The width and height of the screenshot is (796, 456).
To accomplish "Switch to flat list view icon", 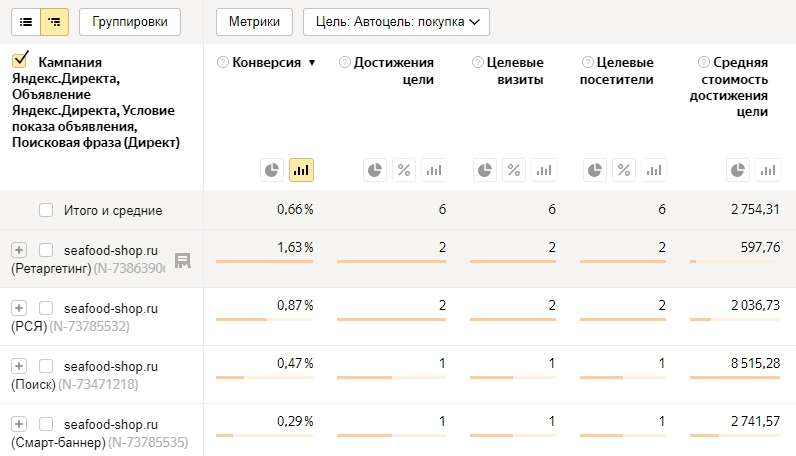I will point(27,21).
